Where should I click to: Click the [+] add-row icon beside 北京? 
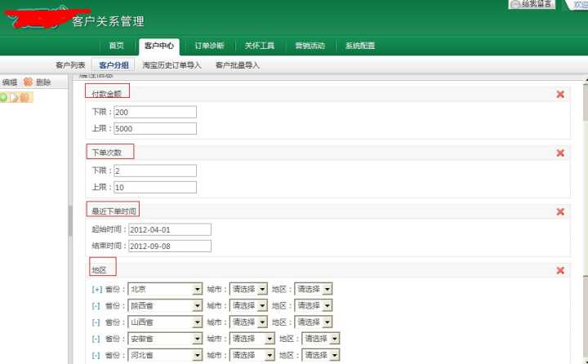(96, 289)
